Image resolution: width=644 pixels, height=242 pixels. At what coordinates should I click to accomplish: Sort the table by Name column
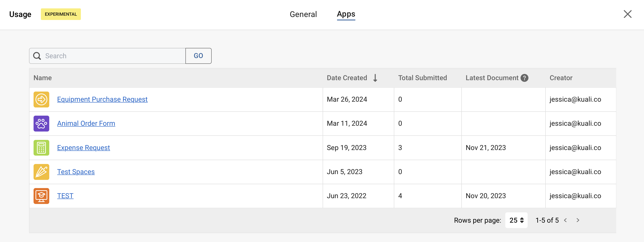[43, 78]
